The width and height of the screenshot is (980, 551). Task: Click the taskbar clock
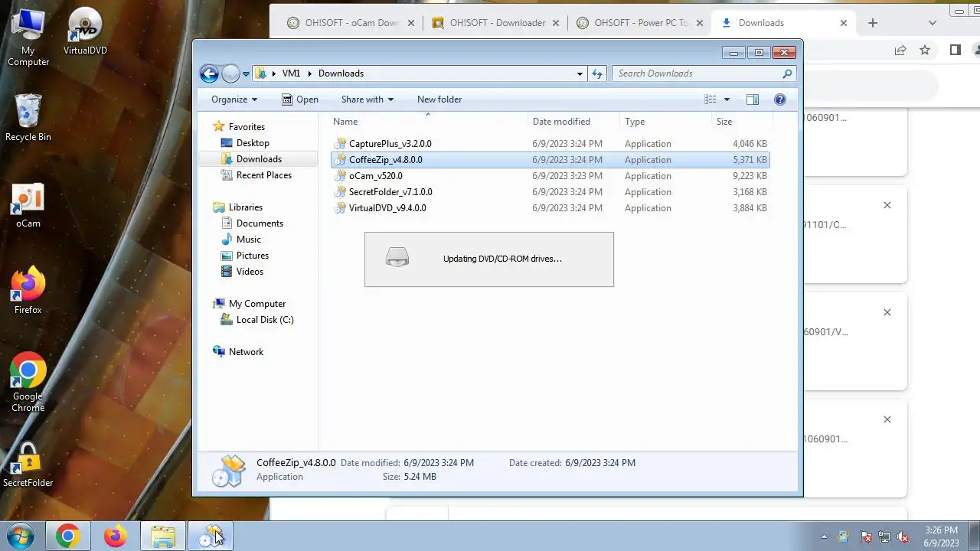(941, 536)
